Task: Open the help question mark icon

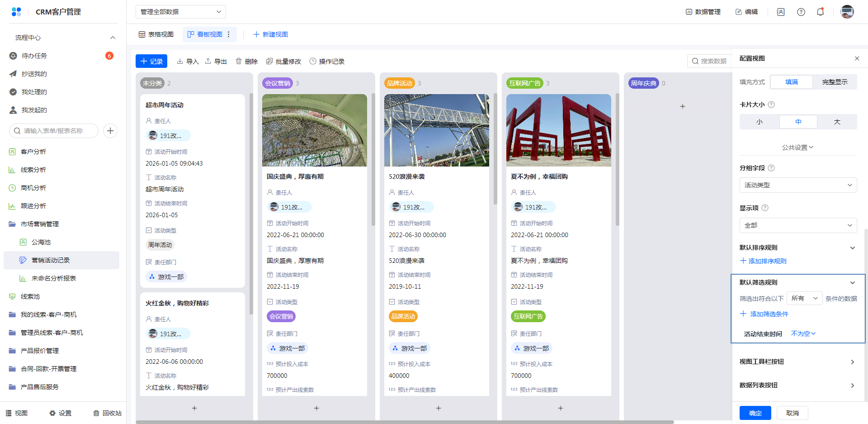Action: coord(801,12)
